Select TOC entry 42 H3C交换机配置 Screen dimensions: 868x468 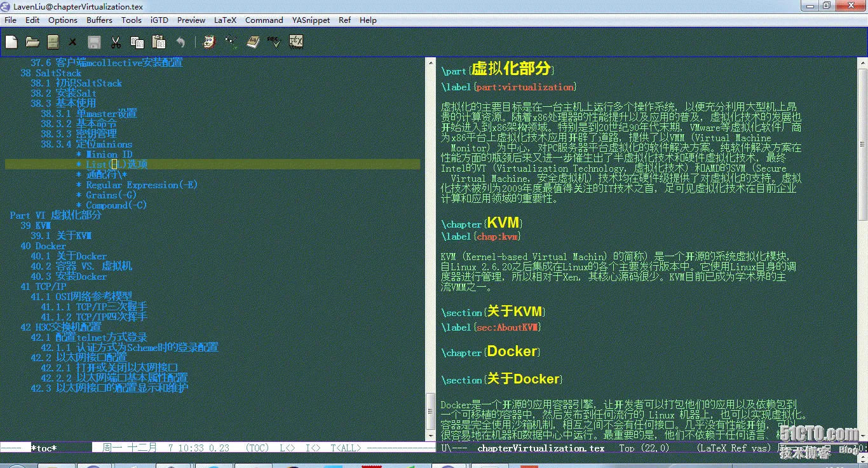(x=61, y=327)
